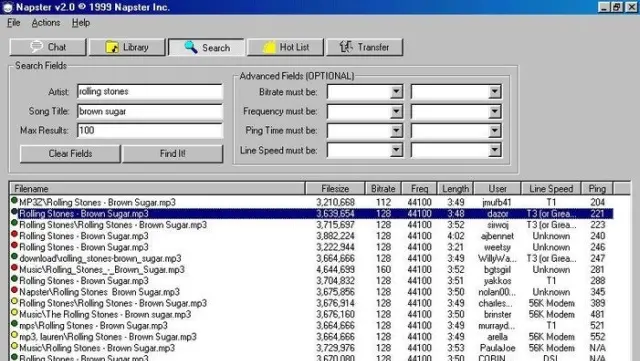Click the Max Results input field
The width and height of the screenshot is (640, 361).
[x=150, y=130]
